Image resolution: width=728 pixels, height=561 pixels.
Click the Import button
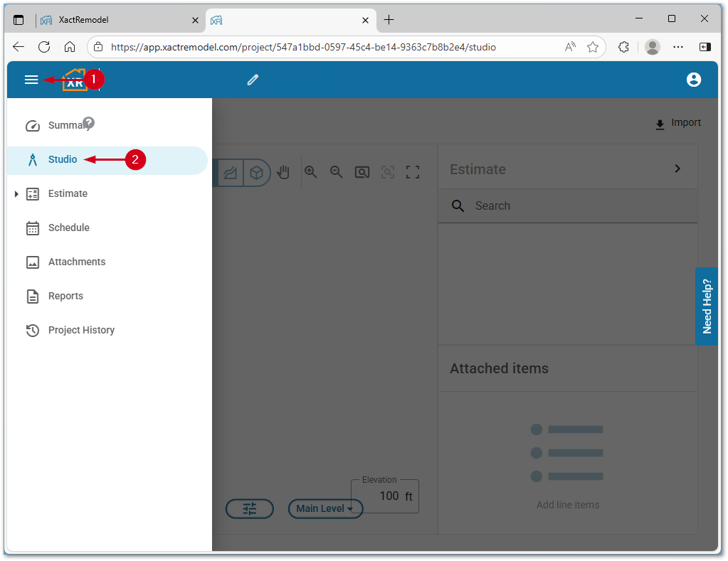click(677, 123)
